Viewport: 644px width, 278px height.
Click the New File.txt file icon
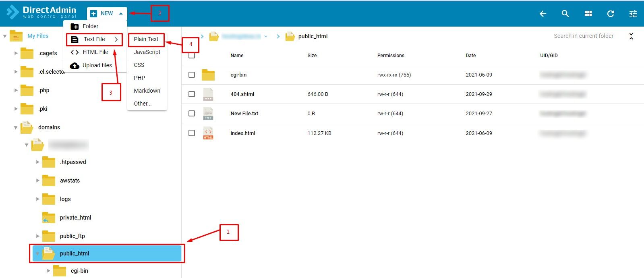tap(208, 114)
